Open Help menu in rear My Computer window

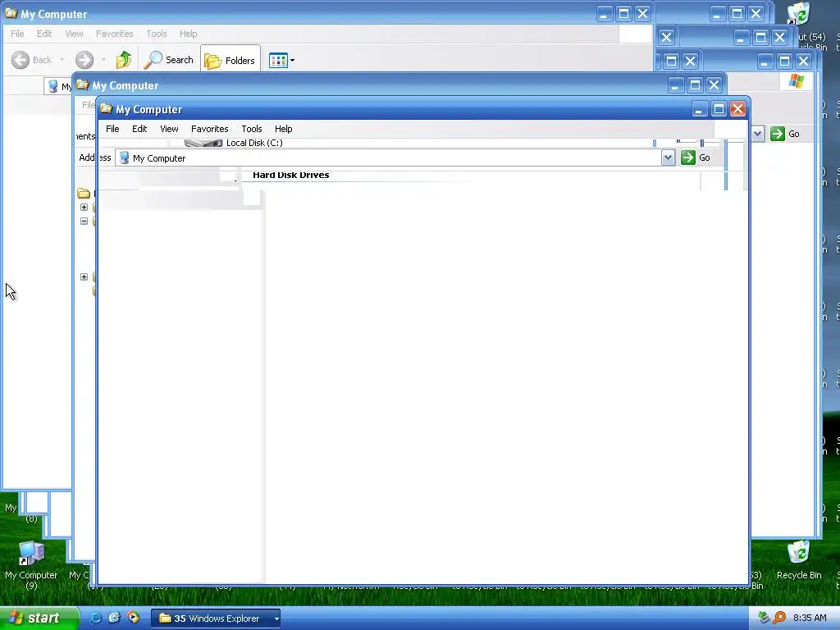[x=188, y=33]
